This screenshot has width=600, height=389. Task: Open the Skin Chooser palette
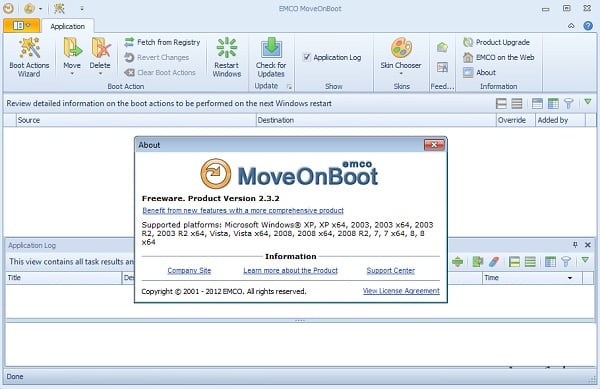tap(401, 48)
